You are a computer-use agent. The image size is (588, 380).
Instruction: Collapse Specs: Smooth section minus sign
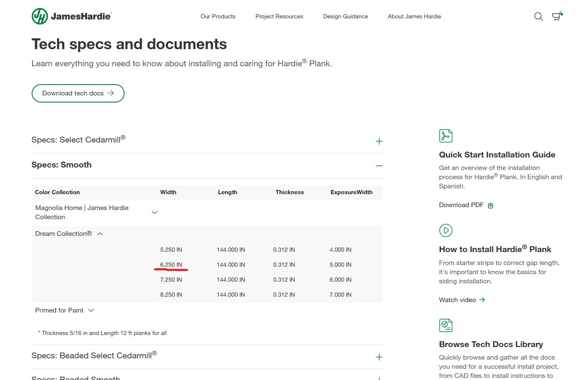[x=379, y=166]
